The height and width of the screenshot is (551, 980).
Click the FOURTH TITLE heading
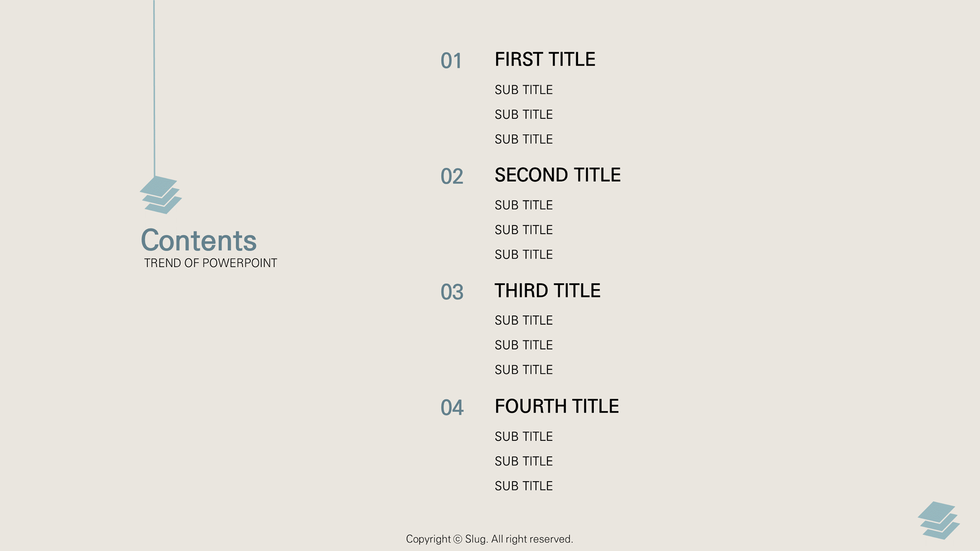pos(557,406)
